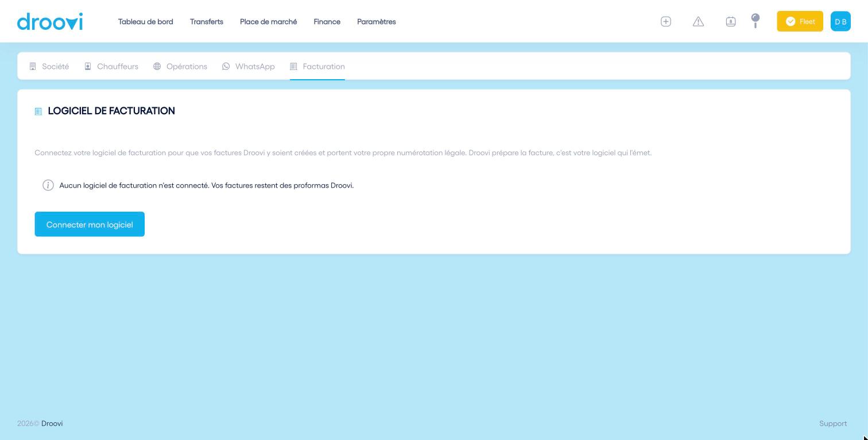Viewport: 868px width, 440px height.
Task: Click the "Connectez votre logiciel de facturation" description
Action: (343, 153)
